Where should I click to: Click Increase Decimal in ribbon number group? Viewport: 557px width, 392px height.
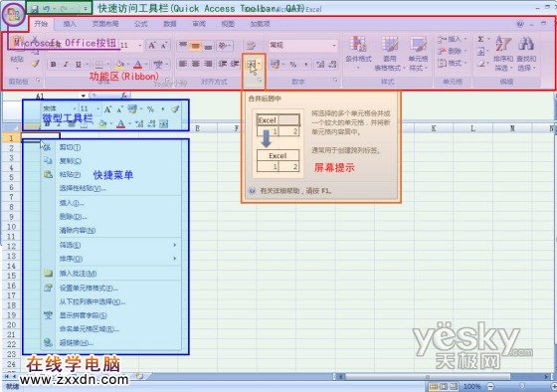pyautogui.click(x=320, y=65)
